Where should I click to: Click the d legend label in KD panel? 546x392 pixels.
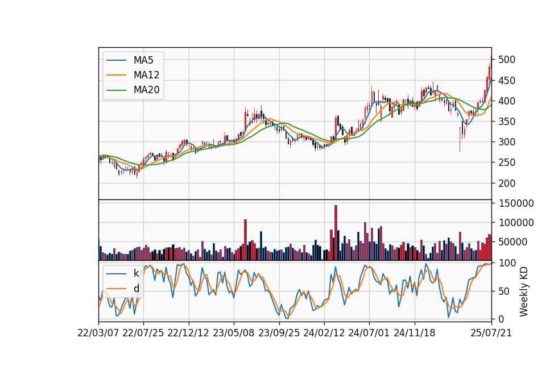[136, 289]
